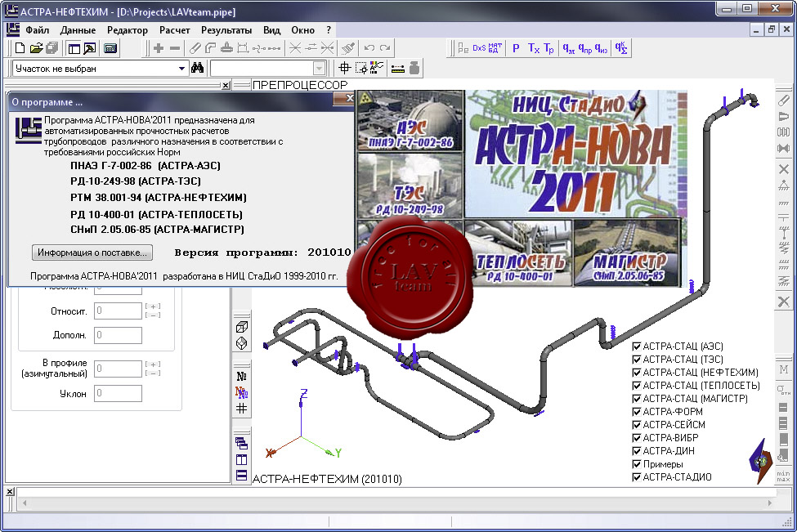Uncheck АСТРА-СТАЦ (ТЭС) checkbox
The height and width of the screenshot is (532, 797).
pos(637,360)
